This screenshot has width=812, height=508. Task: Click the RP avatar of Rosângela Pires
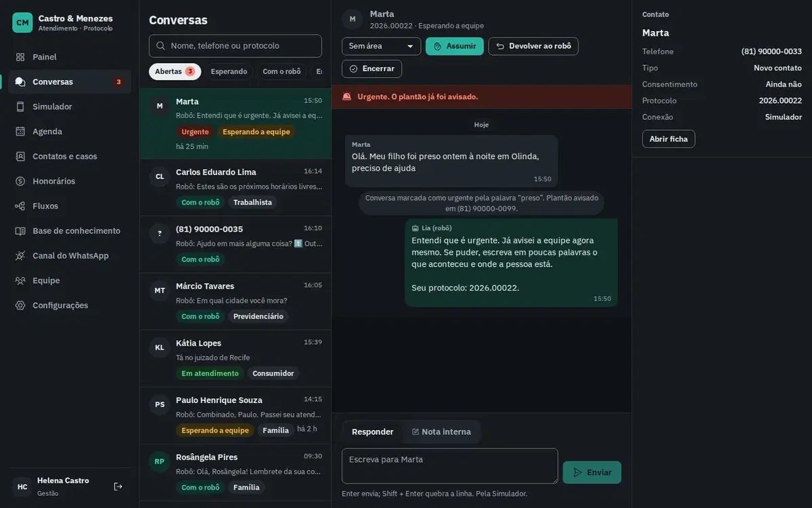[160, 461]
